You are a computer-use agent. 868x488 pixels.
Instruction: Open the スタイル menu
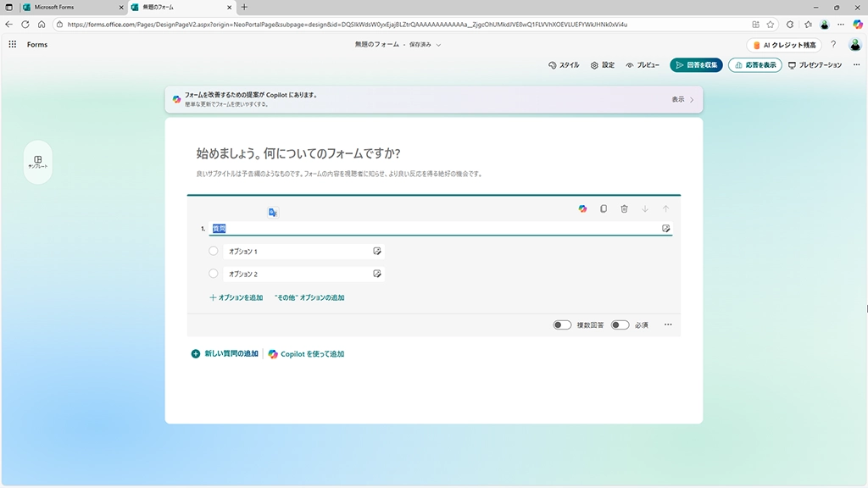(564, 65)
